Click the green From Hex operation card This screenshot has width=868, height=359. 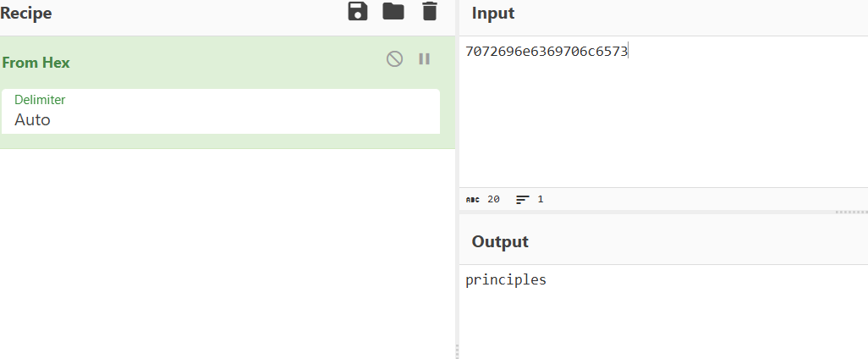[x=227, y=92]
